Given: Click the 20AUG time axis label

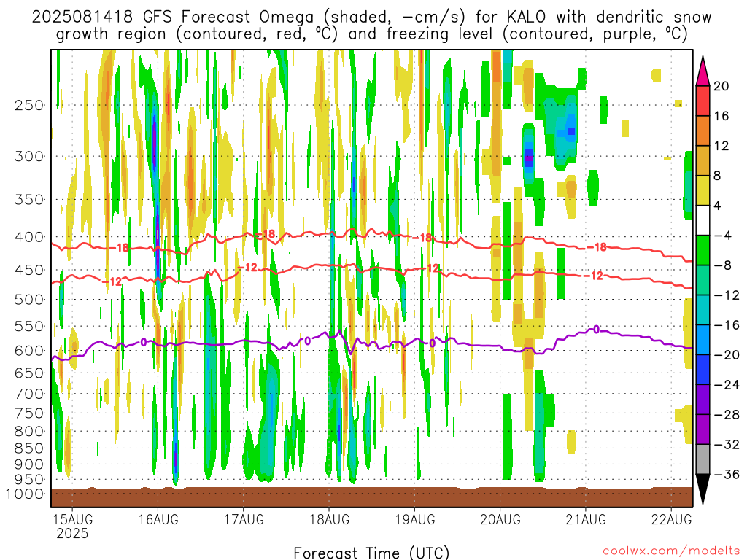Looking at the screenshot, I should 500,519.
